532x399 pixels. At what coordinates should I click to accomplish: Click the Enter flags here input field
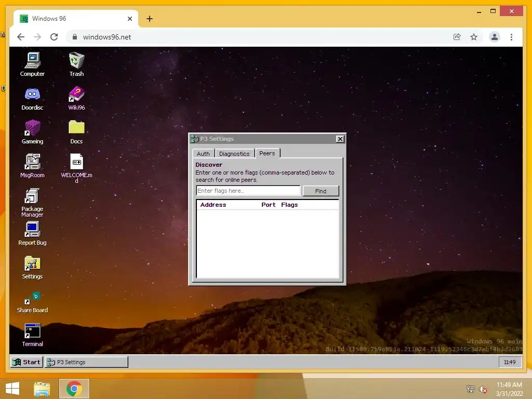tap(248, 191)
